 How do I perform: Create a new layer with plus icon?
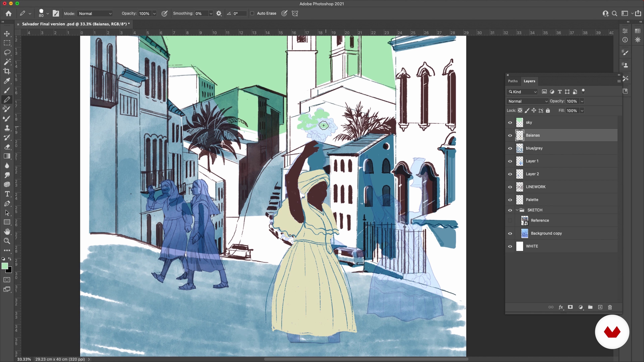point(600,307)
